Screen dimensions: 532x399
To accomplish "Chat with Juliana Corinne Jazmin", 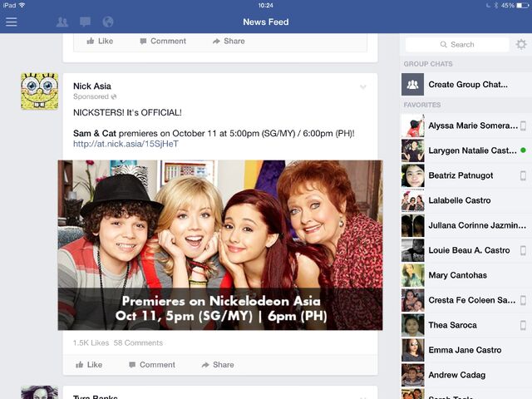I will (x=466, y=225).
